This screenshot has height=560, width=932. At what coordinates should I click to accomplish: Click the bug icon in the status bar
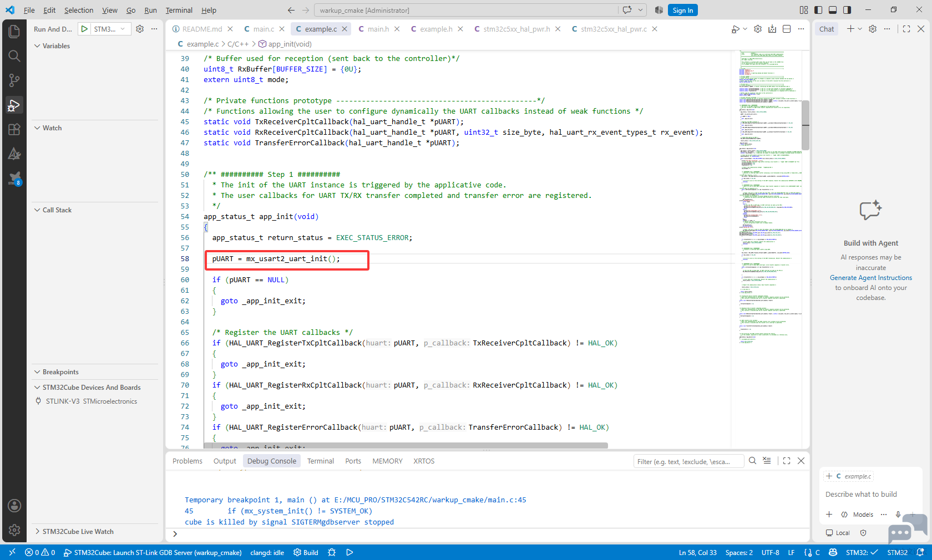point(332,552)
